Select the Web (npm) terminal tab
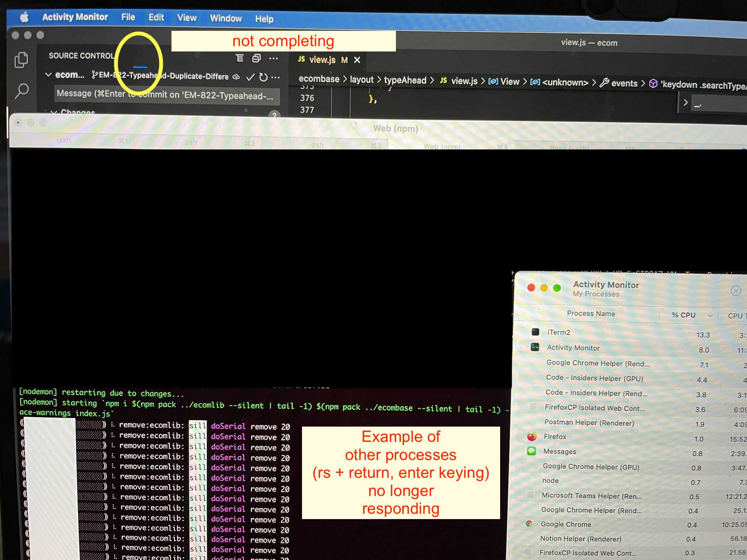747x560 pixels. (443, 146)
